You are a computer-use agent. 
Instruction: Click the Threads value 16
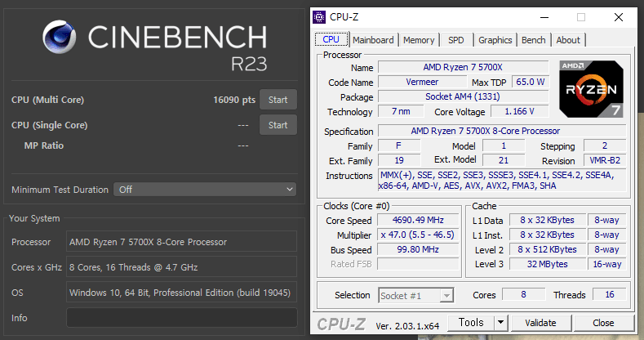click(x=610, y=294)
